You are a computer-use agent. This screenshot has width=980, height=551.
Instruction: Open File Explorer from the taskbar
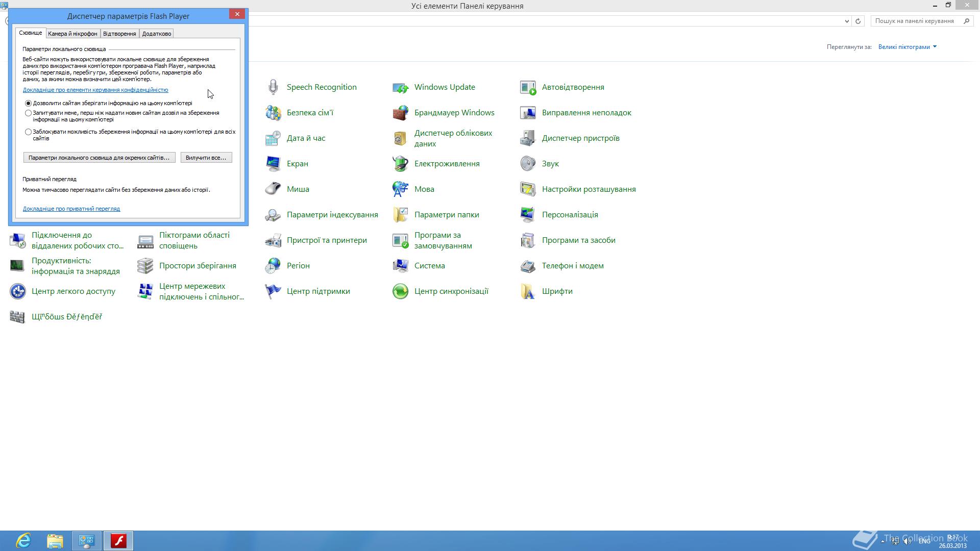pos(55,540)
